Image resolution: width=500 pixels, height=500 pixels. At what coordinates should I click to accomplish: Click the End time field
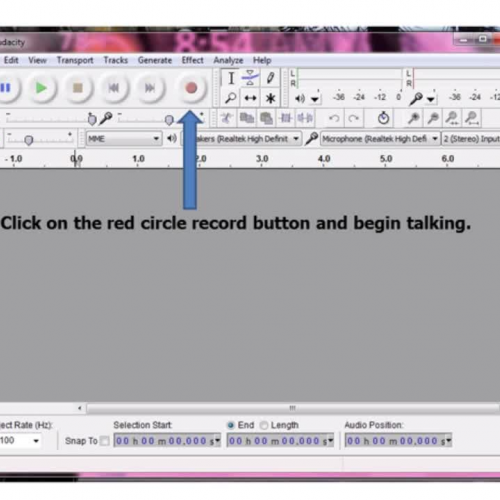pyautogui.click(x=280, y=441)
